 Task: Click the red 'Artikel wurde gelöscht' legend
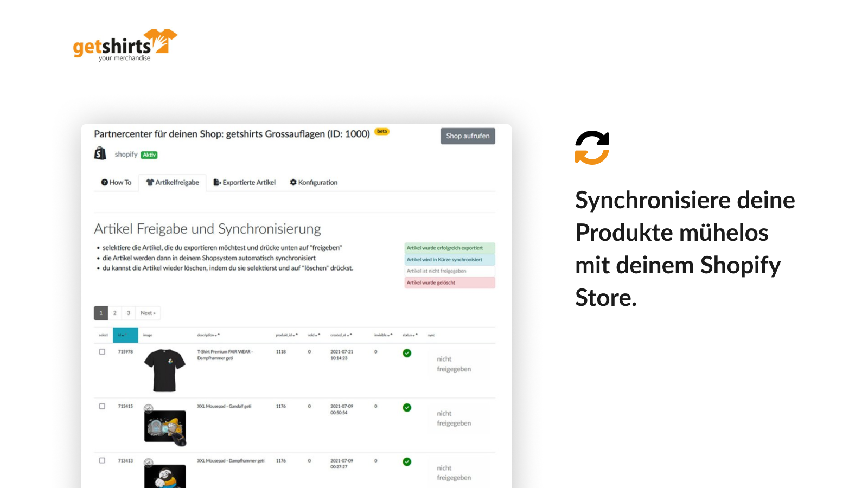pyautogui.click(x=450, y=282)
